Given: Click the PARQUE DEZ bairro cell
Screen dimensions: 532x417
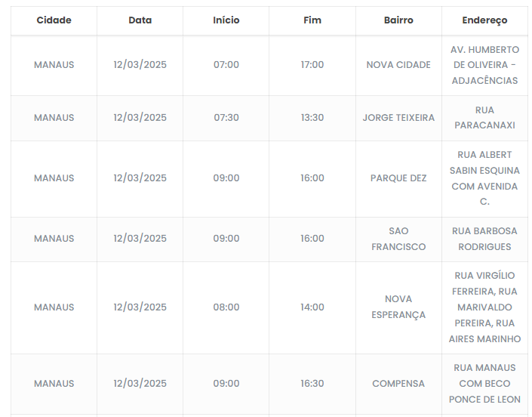Looking at the screenshot, I should click(398, 178).
